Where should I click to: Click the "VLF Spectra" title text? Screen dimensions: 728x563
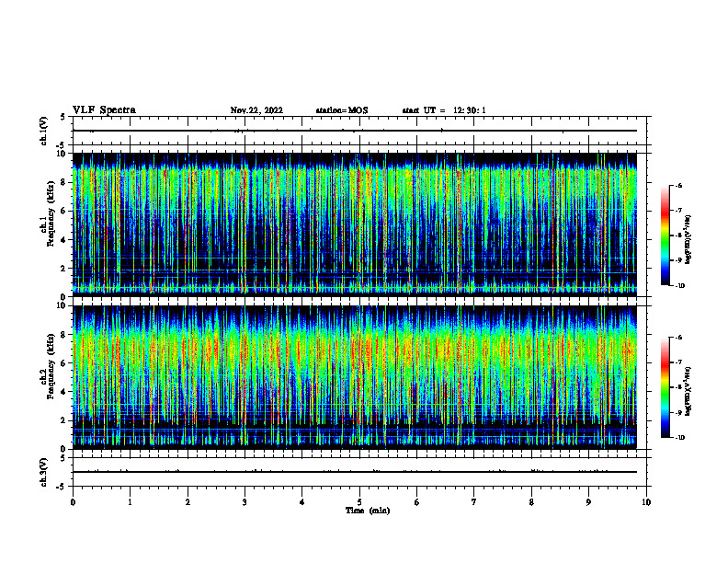point(104,110)
